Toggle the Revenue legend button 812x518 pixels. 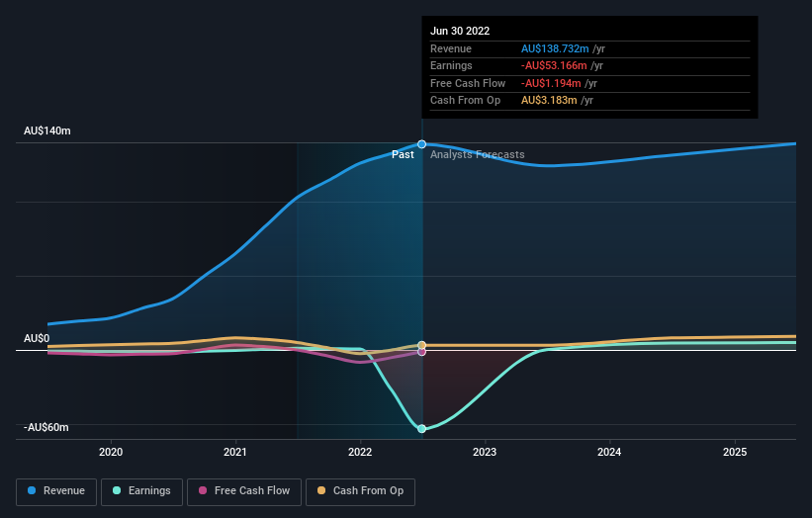(56, 491)
